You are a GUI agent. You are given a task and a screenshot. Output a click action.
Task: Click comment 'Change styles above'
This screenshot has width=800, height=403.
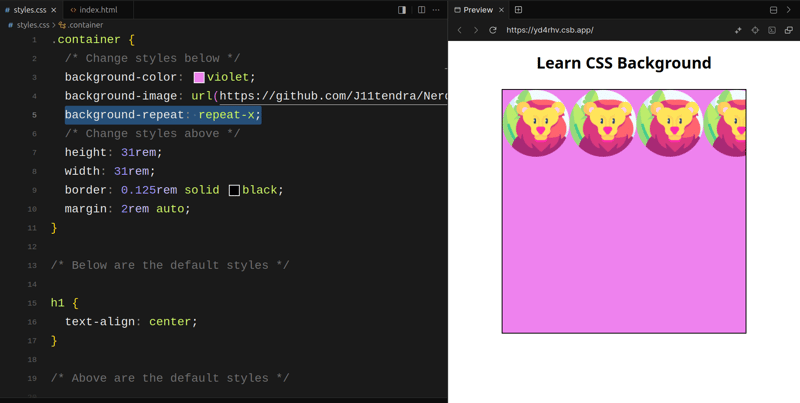[153, 134]
